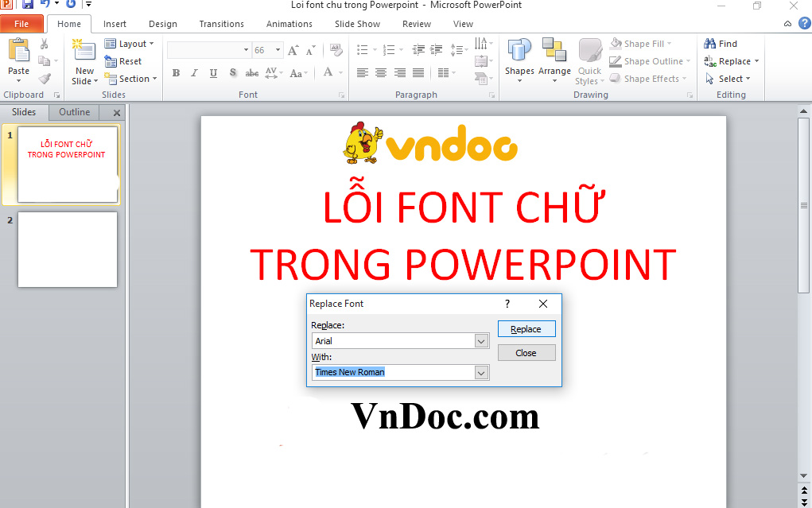Toggle text shadow formatting
This screenshot has height=508, width=812.
coord(232,72)
